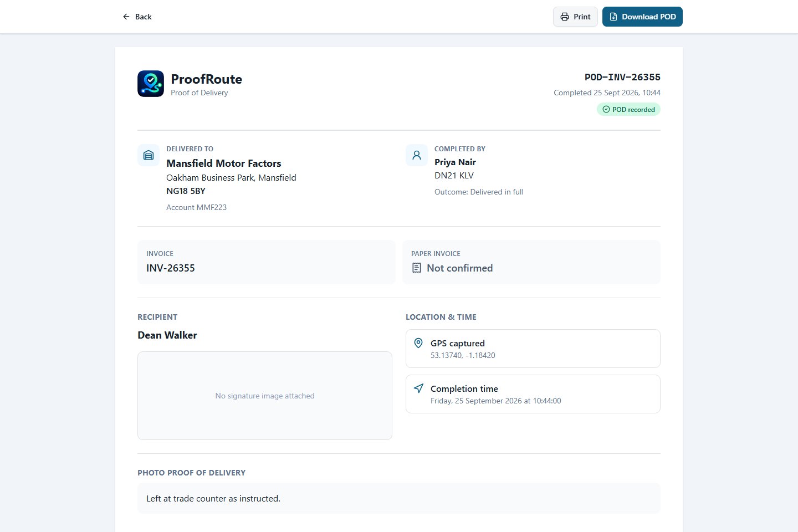798x532 pixels.
Task: Click the paper invoice document icon
Action: pyautogui.click(x=417, y=268)
